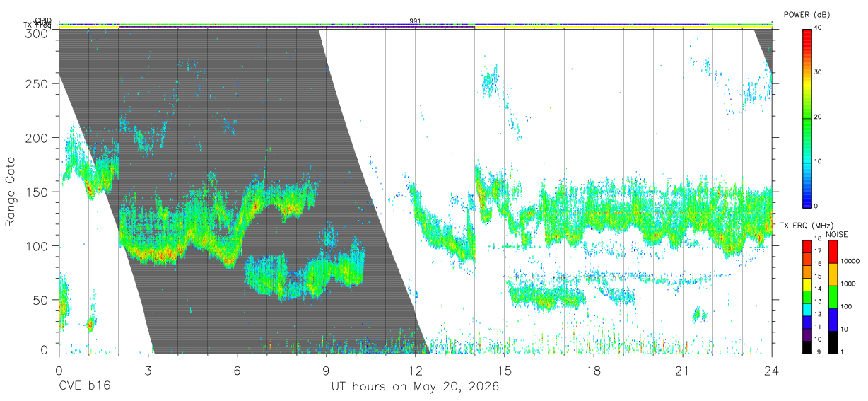
Task: Click the 10000 label on noise scale
Action: (850, 261)
